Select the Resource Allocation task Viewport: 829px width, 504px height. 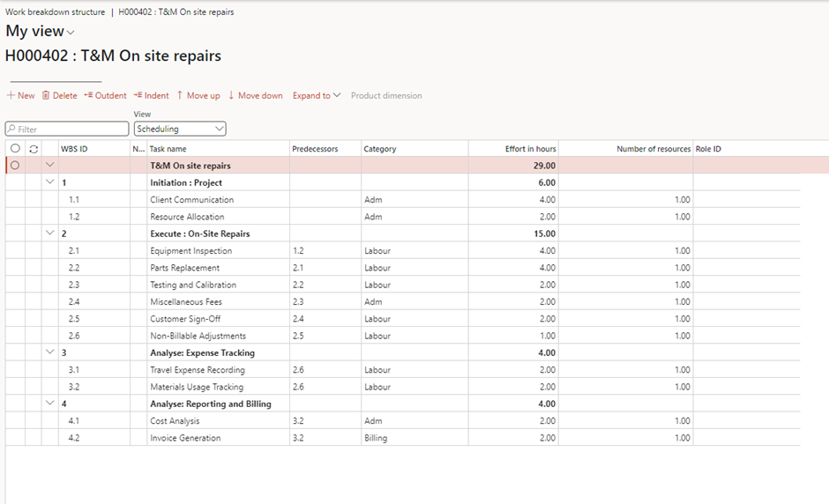pos(187,217)
